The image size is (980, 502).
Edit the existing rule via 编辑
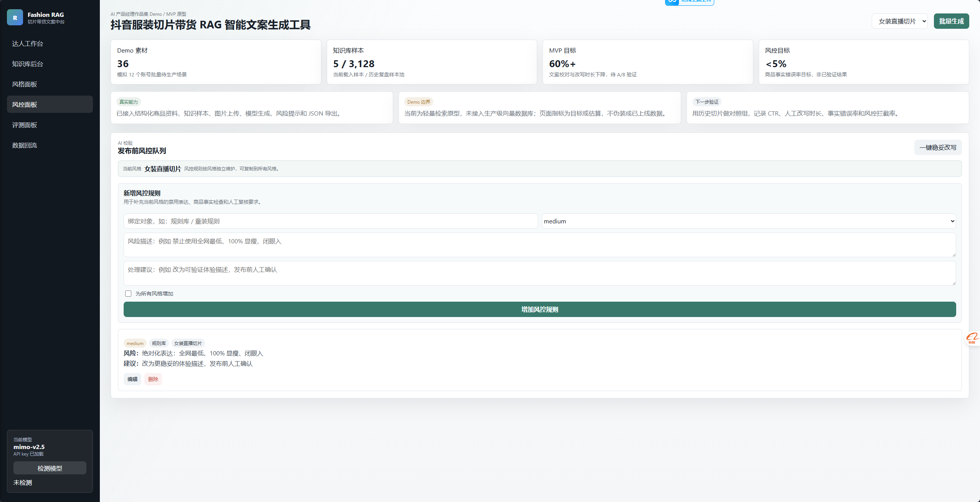(132, 379)
